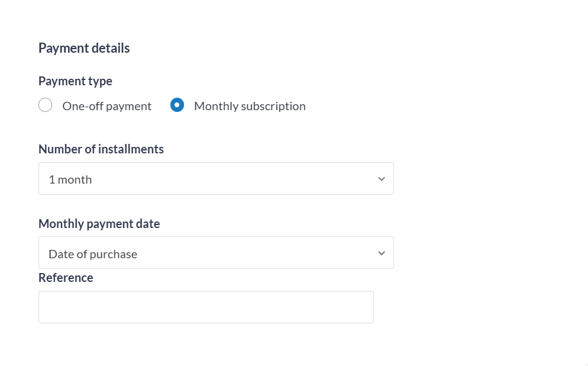Click the chevron arrow beside "1 month"
The width and height of the screenshot is (588, 366).
coord(382,179)
